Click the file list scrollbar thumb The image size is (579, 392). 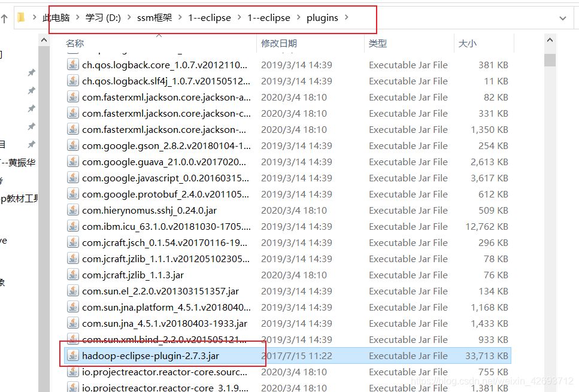[550, 60]
